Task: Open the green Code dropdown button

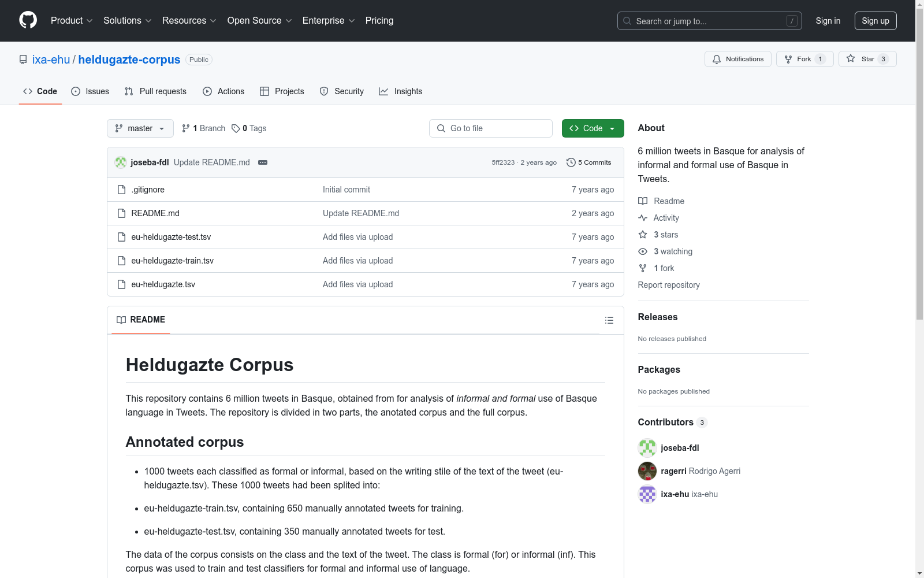Action: 593,128
